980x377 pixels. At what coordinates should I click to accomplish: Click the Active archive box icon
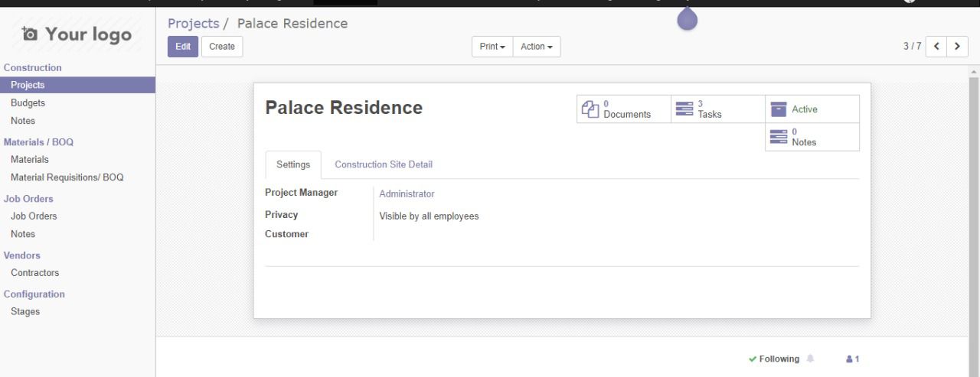coord(779,109)
